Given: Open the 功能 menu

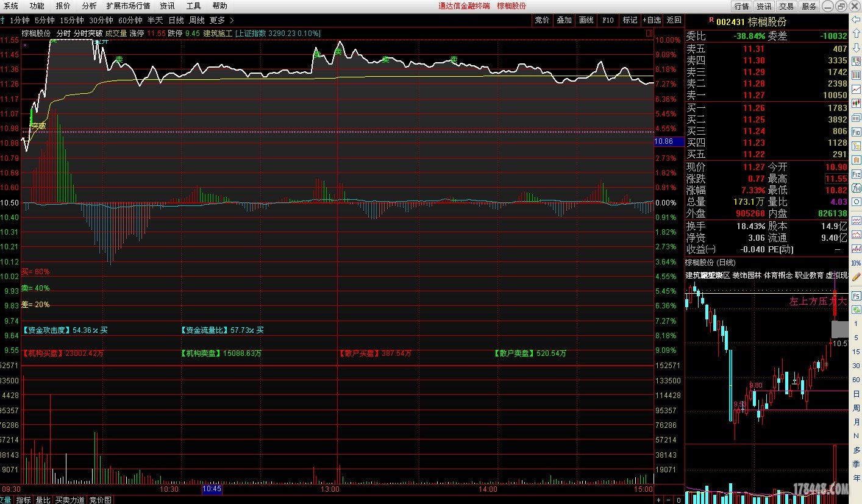Looking at the screenshot, I should pyautogui.click(x=37, y=6).
